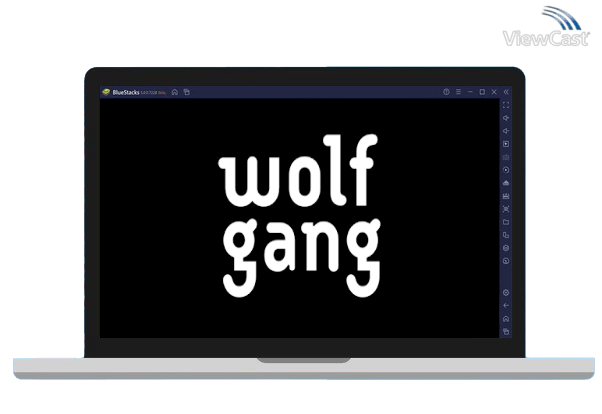Click the home icon at sidebar bottom
The height and width of the screenshot is (414, 602).
point(506,319)
